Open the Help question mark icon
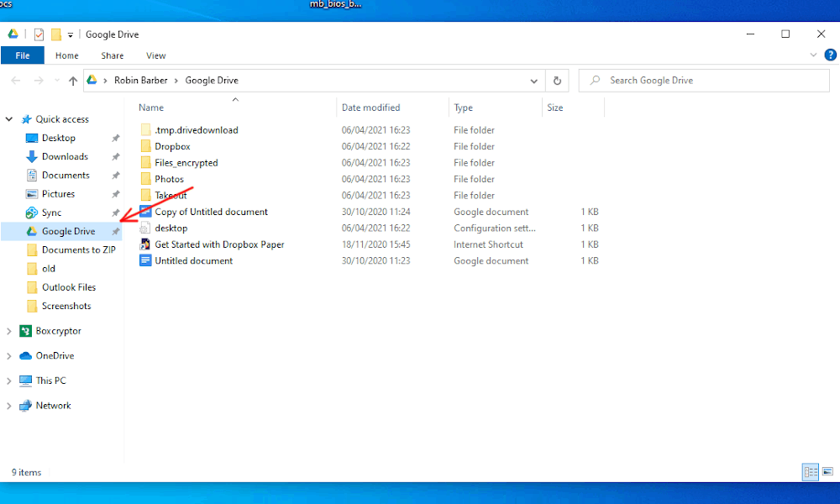The width and height of the screenshot is (840, 504). pos(831,55)
